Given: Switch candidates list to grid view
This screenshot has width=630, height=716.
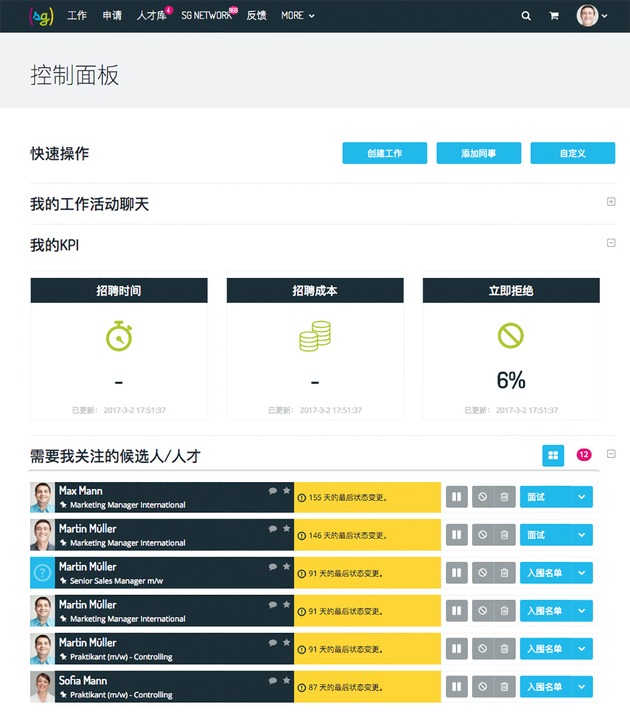Looking at the screenshot, I should [x=553, y=455].
